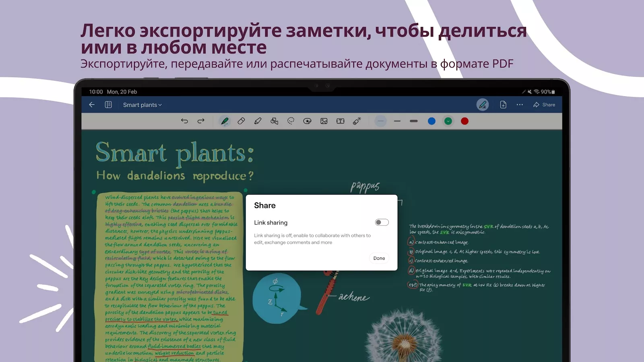
Task: Choose the thinnest stroke width
Action: coord(381,121)
